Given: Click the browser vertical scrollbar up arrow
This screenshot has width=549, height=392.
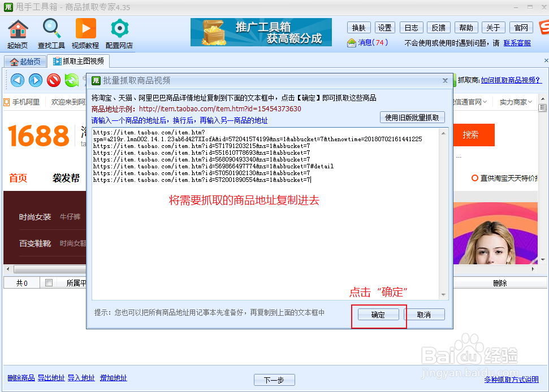Looking at the screenshot, I should coord(543,99).
